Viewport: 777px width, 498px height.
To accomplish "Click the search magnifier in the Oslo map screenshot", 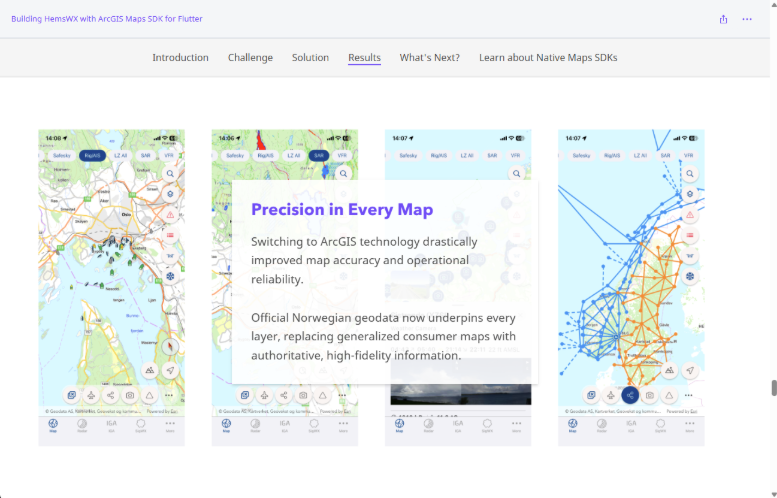I will [x=170, y=174].
